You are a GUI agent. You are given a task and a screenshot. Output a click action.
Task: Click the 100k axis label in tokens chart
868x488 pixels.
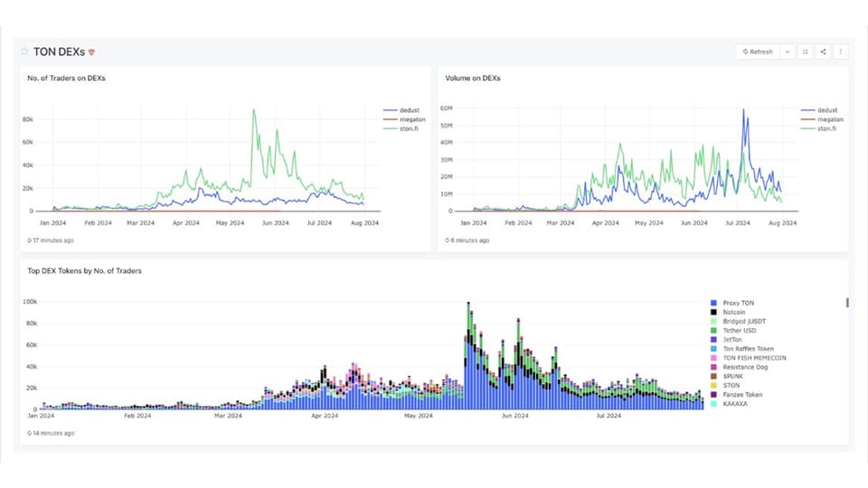[x=30, y=302]
